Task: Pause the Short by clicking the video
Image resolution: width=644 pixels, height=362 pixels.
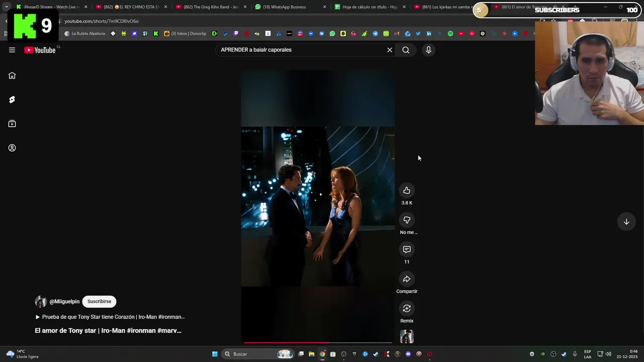Action: coord(317,206)
